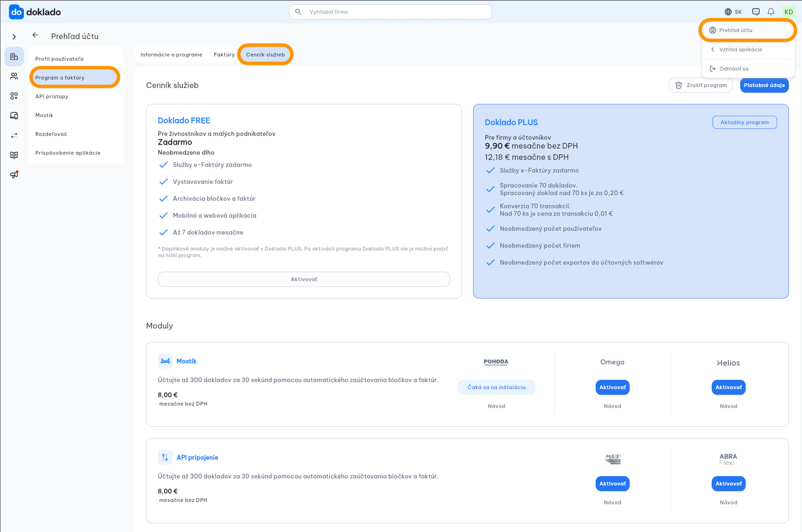Viewport: 802px width, 532px height.
Task: Click the API pripojenie arrows icon
Action: (165, 457)
